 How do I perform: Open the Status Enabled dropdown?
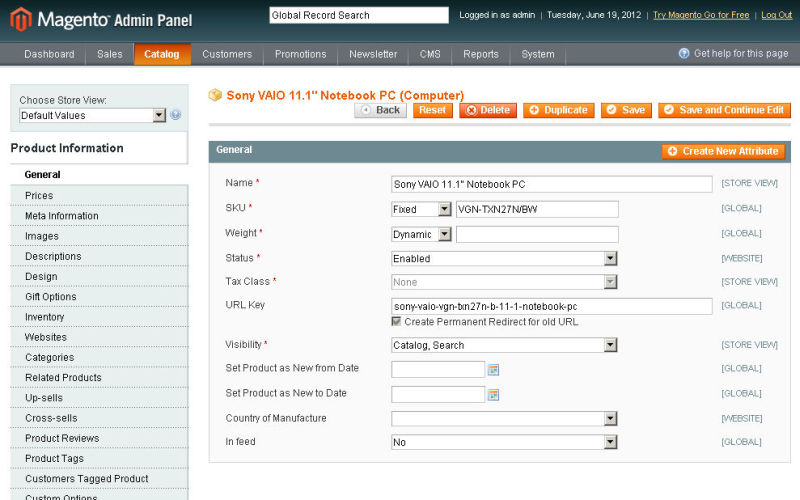pos(504,259)
